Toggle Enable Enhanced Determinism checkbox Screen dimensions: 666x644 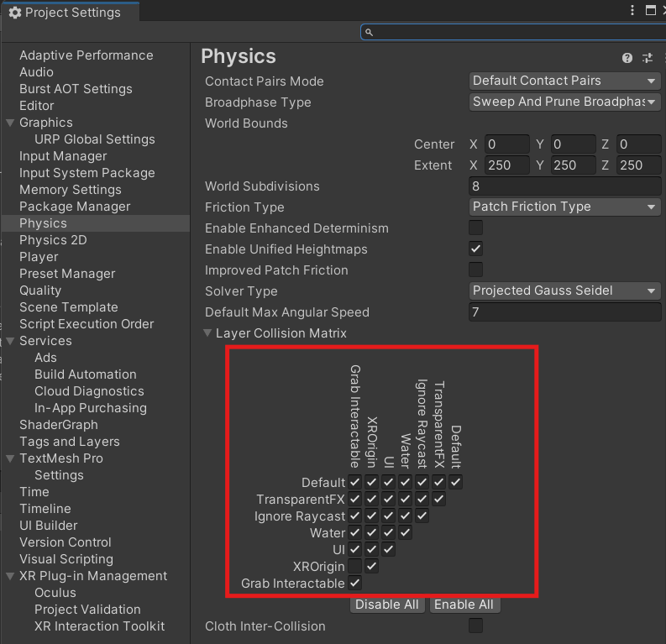(x=475, y=228)
